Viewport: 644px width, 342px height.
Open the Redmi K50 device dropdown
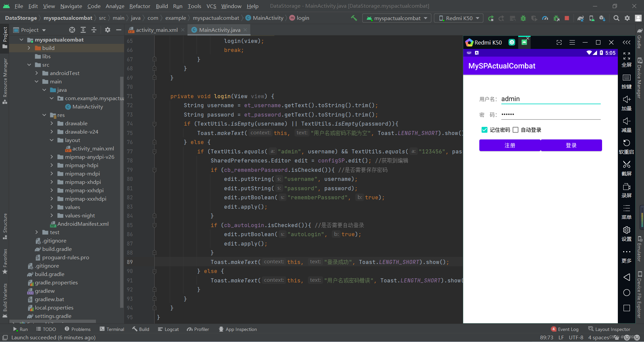pos(459,18)
